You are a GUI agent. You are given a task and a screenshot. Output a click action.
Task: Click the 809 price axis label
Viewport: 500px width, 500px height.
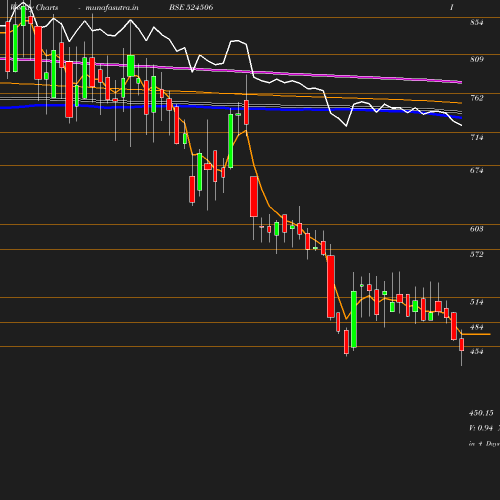point(476,59)
